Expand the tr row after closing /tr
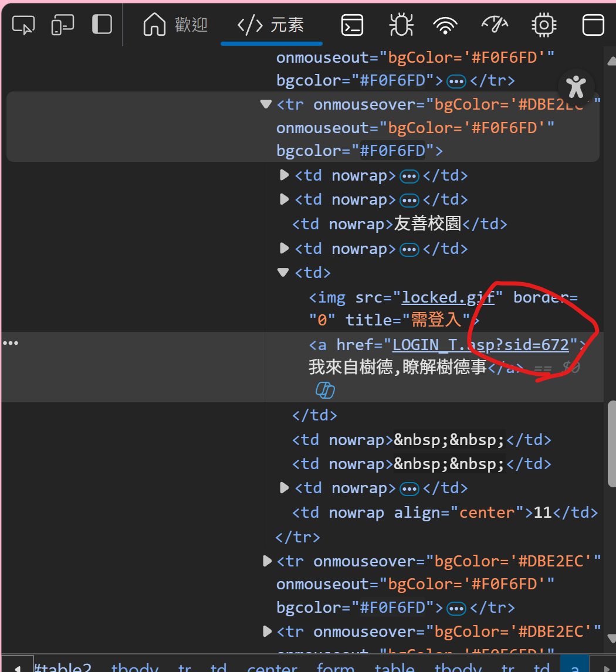Viewport: 616px width, 672px height. [267, 561]
